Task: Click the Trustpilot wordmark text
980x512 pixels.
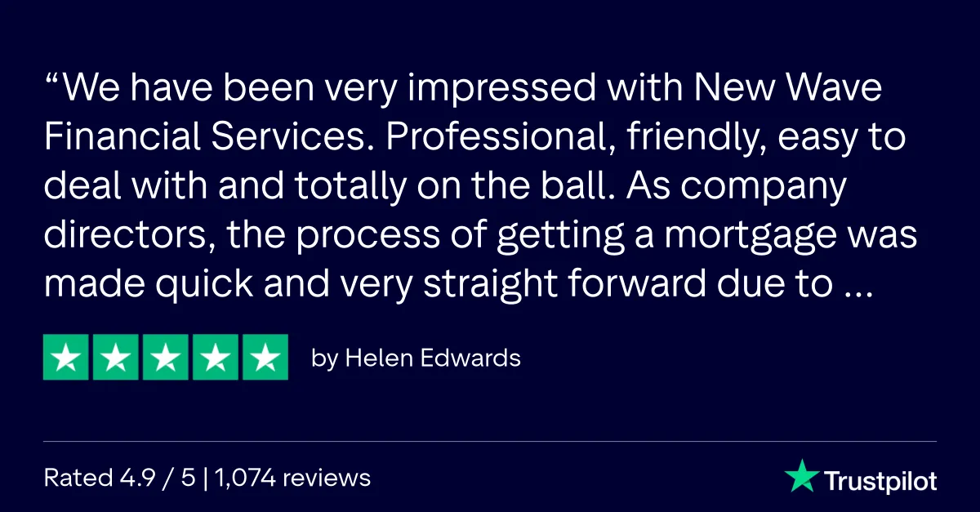Action: tap(880, 480)
